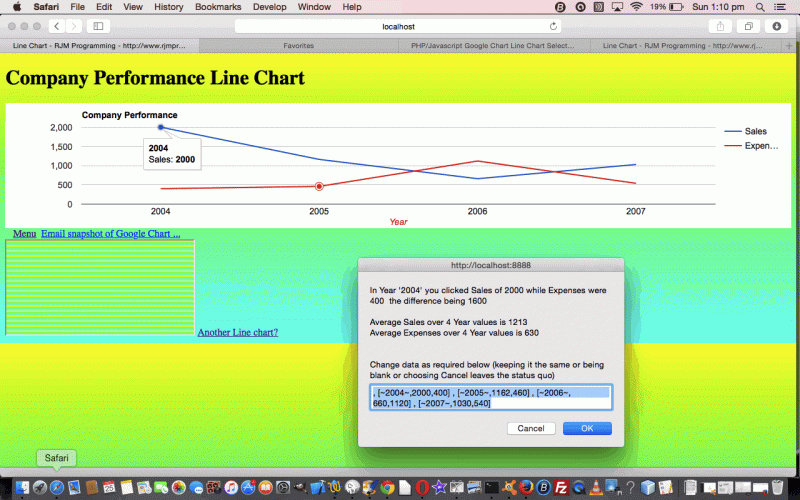Screen dimensions: 800x500
Task: Select the 2004 Sales data point
Action: point(161,127)
